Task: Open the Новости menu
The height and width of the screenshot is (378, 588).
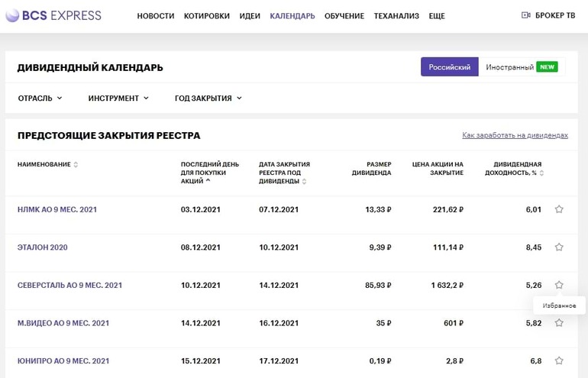Action: coord(156,16)
